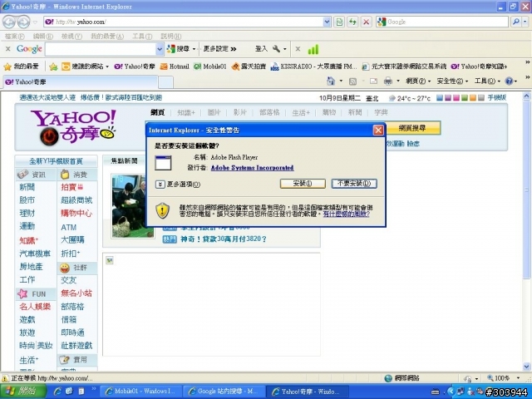
Task: Click the news photo thumbnail
Action: point(133,206)
